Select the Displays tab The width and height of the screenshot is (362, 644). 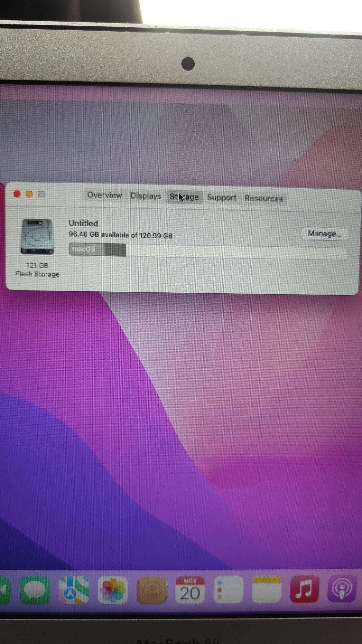point(146,196)
